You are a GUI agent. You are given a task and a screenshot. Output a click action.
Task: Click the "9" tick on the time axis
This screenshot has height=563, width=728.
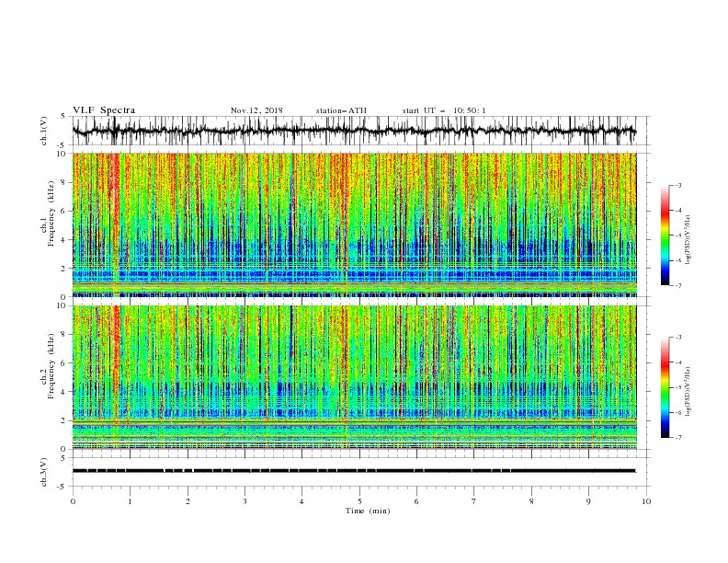point(588,501)
